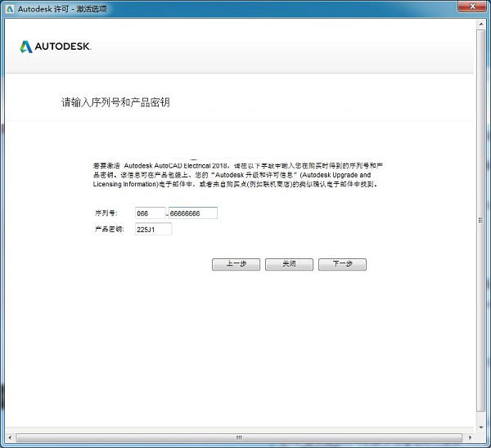
Task: Click the vertical scrollbar thumb
Action: tap(481, 221)
